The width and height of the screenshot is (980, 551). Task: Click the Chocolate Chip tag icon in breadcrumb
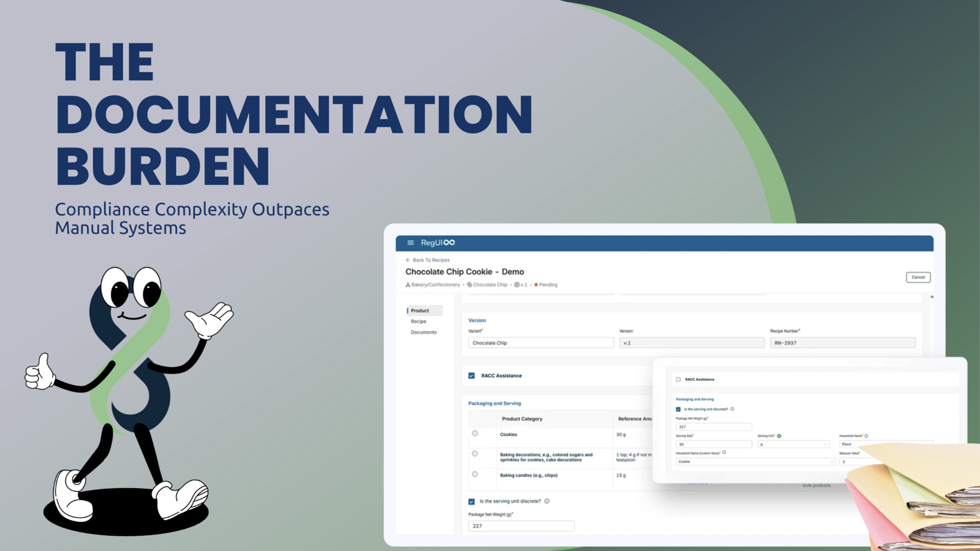click(470, 285)
